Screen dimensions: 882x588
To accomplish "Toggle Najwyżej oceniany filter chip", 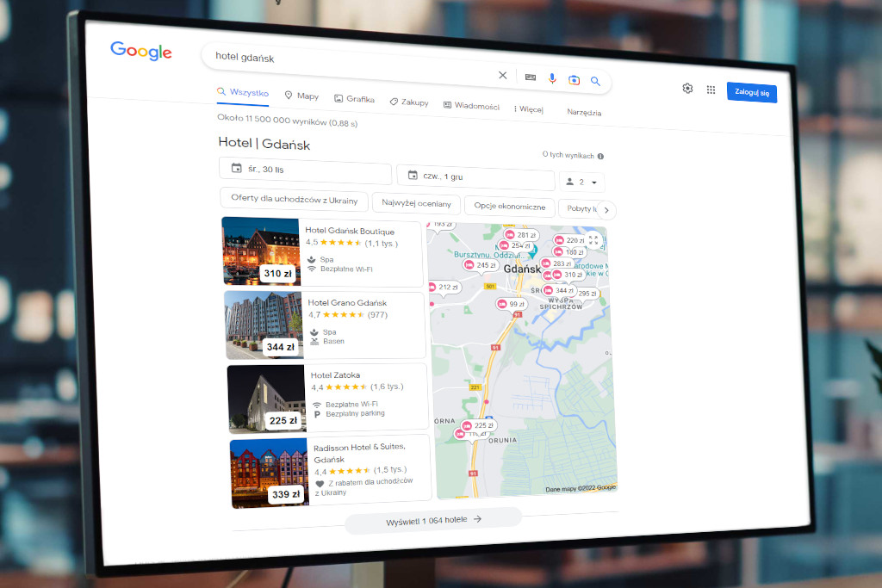I will (416, 203).
